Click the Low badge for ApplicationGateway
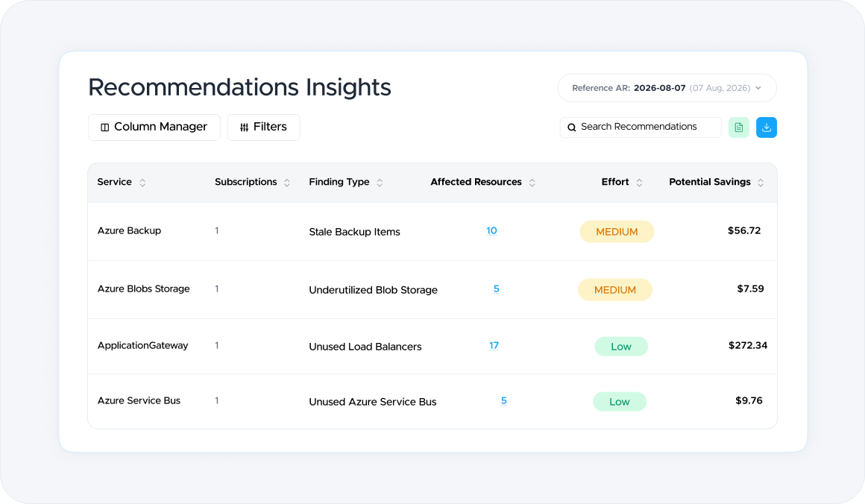This screenshot has height=504, width=865. (x=621, y=346)
